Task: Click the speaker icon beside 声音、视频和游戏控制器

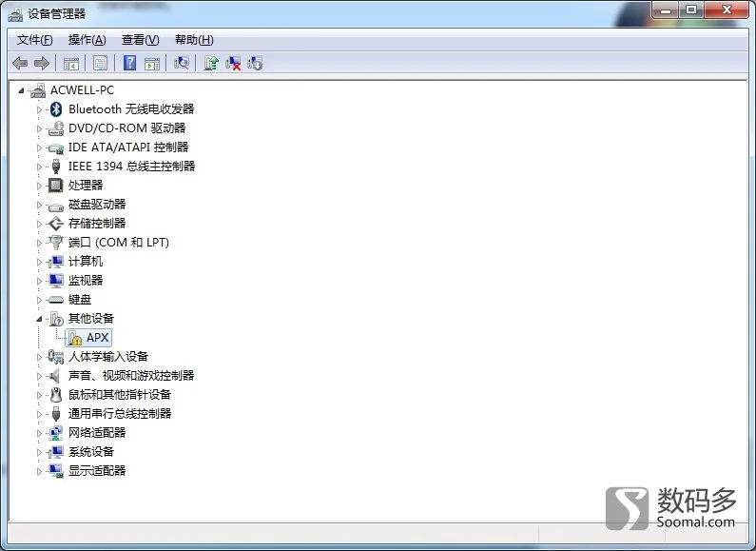Action: point(54,375)
